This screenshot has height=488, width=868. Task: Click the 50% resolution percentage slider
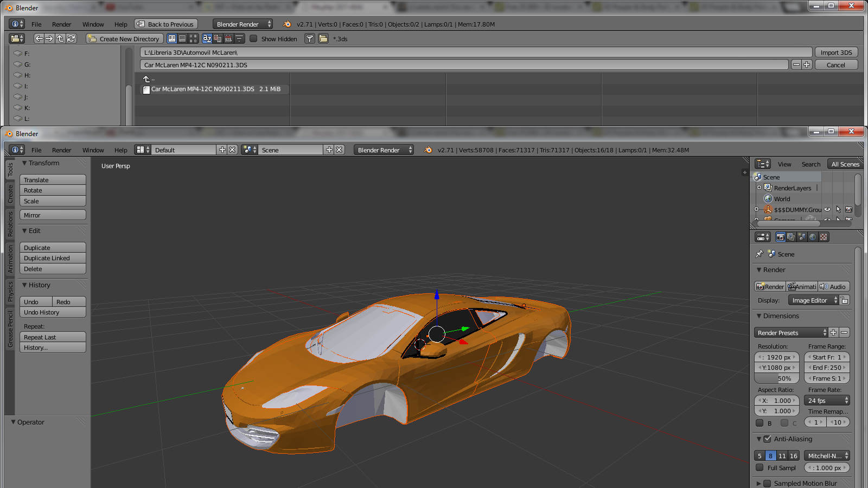point(776,378)
